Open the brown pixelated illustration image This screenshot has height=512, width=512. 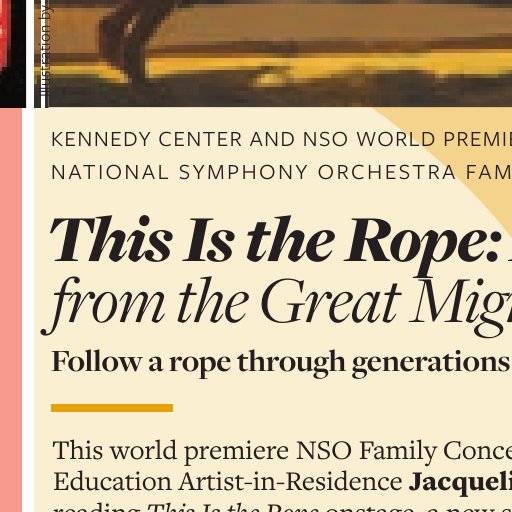tap(273, 53)
